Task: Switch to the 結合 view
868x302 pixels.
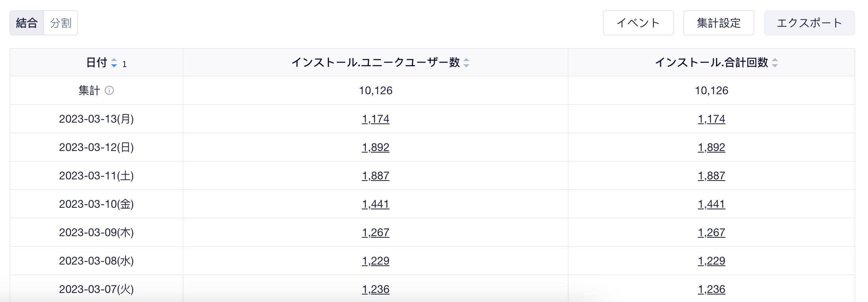Action: (27, 23)
